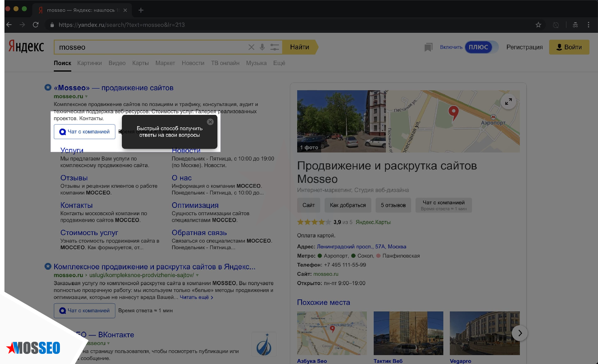Screen dimensions: 598x364
Task: Open Контакты sitelink
Action: [77, 205]
